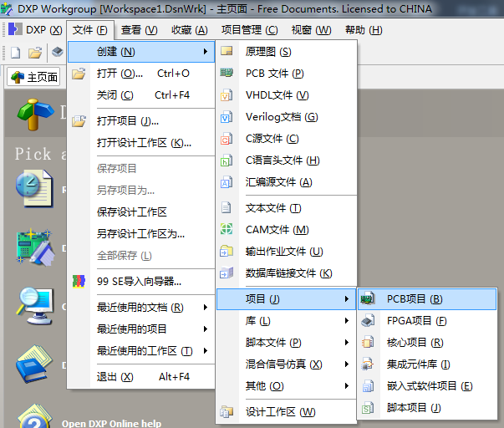Open the 项目管理 (C) menu
Screen dimensions: 504x428
[x=249, y=30]
